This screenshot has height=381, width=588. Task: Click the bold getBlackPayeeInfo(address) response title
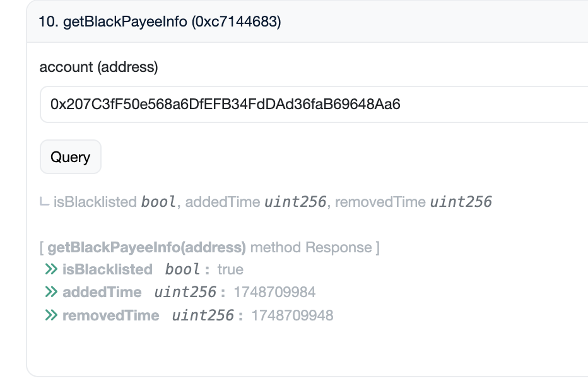146,247
